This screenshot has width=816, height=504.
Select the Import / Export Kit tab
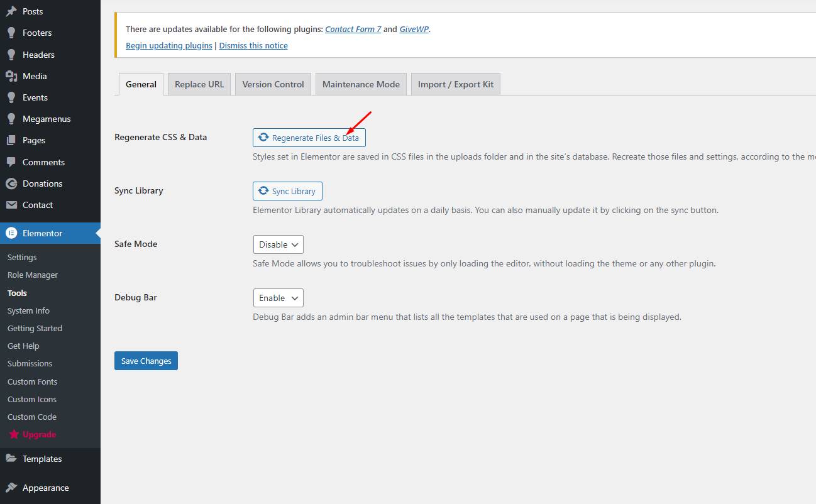pos(456,84)
